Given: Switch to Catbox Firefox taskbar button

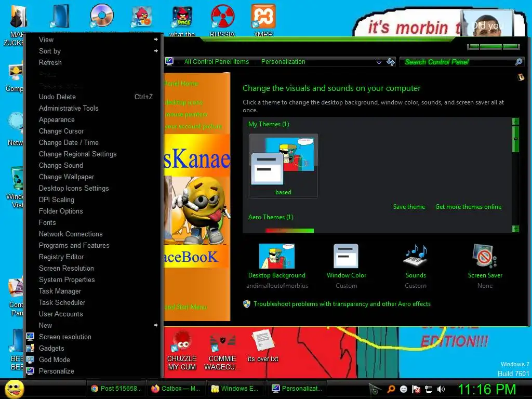Looking at the screenshot, I should click(x=176, y=389).
